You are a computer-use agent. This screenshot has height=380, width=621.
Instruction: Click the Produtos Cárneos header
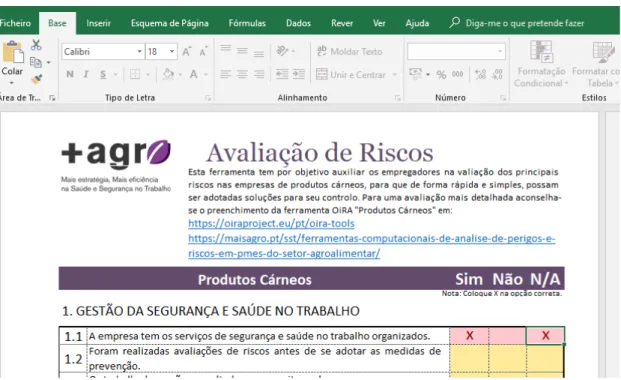[x=255, y=280]
